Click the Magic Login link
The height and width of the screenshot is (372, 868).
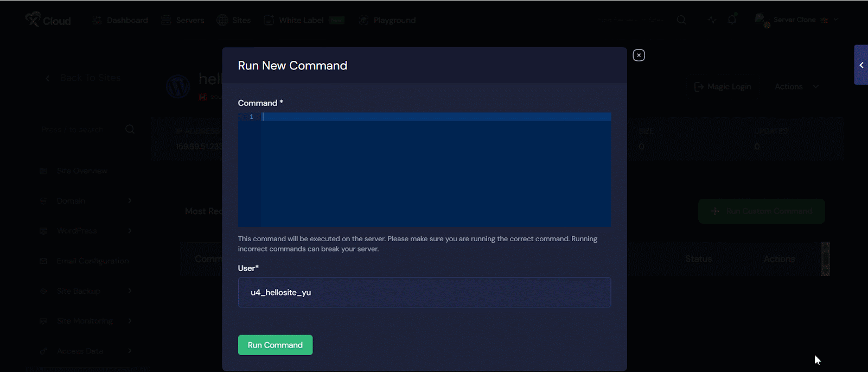pyautogui.click(x=723, y=87)
